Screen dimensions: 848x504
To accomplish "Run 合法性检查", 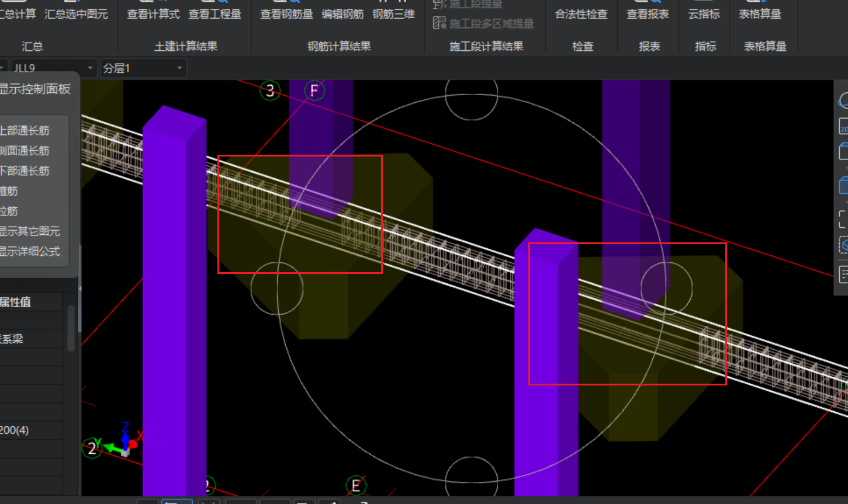I will pos(581,13).
